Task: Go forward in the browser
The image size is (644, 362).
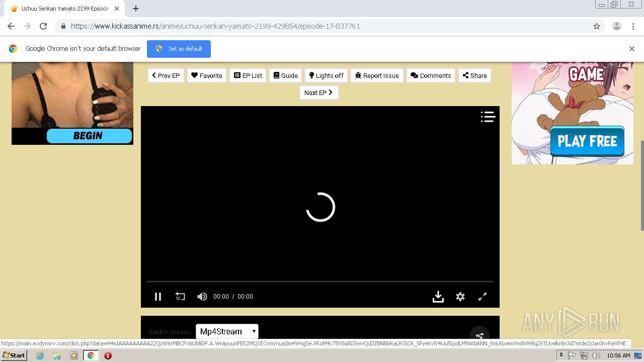Action: [x=27, y=26]
